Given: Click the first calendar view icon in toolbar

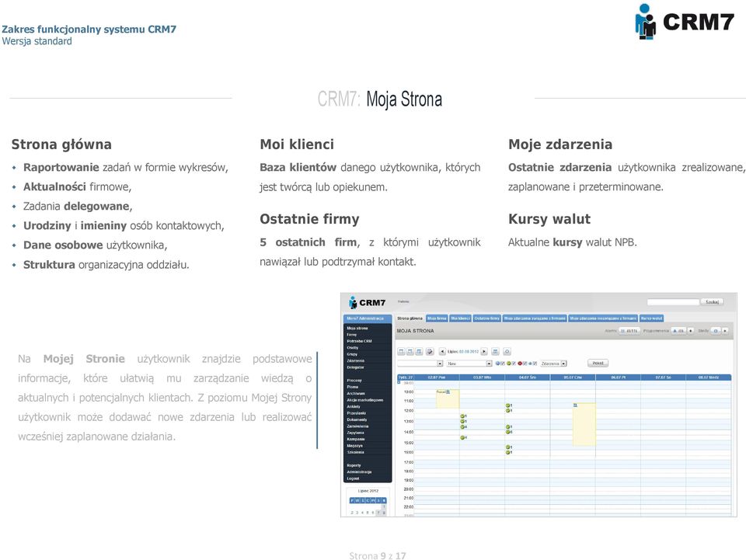Looking at the screenshot, I should [401, 352].
